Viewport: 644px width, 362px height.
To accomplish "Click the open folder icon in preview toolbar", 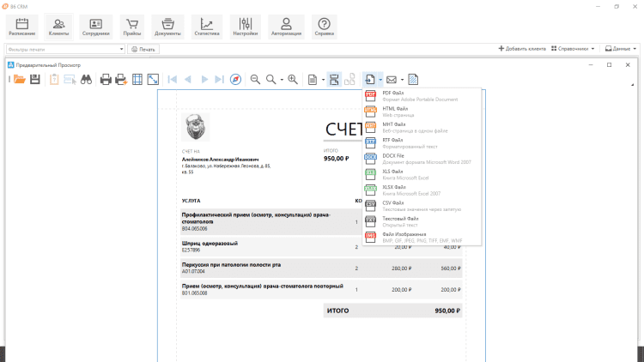I will click(19, 79).
